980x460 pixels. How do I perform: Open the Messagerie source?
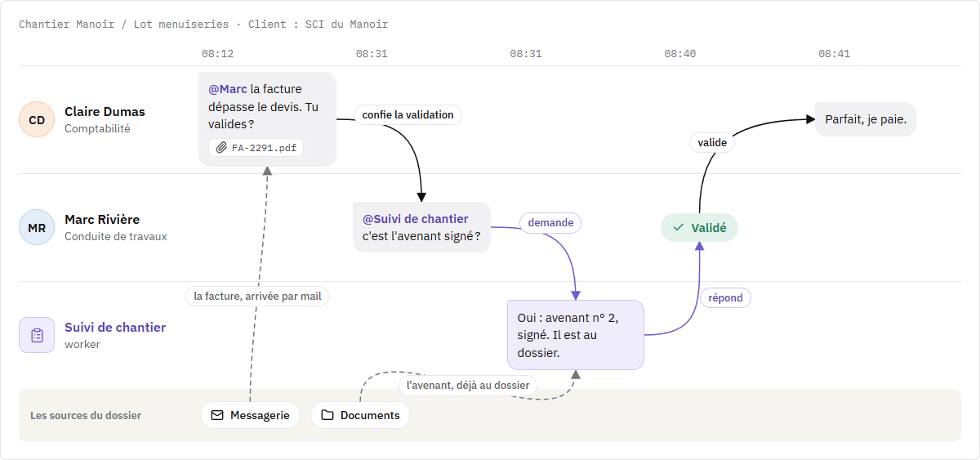tap(250, 415)
